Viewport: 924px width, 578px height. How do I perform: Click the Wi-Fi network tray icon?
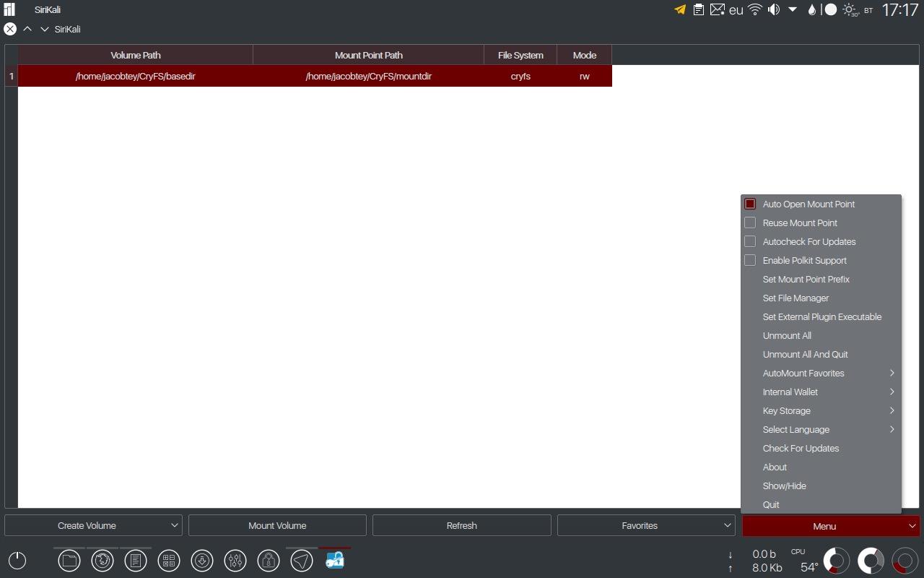[x=755, y=10]
